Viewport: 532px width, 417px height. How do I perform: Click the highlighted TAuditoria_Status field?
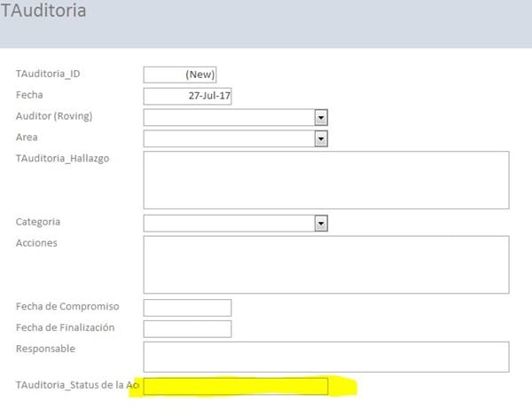236,387
